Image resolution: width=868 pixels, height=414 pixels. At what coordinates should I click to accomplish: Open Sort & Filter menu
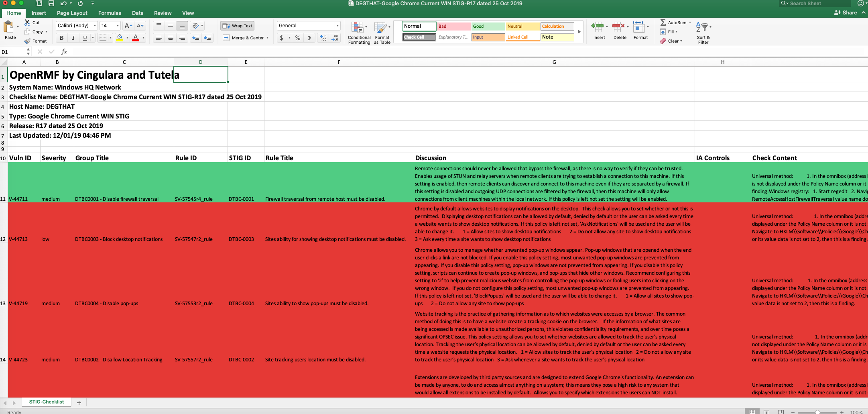(x=703, y=32)
